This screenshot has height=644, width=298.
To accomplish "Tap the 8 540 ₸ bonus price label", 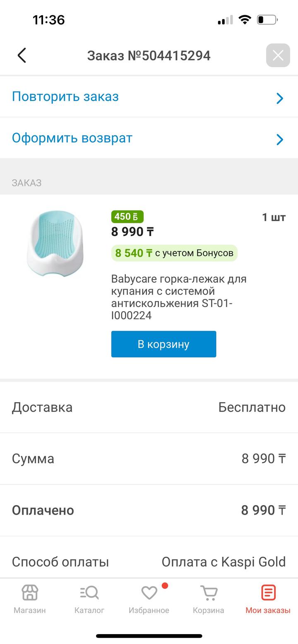I will coord(174,253).
